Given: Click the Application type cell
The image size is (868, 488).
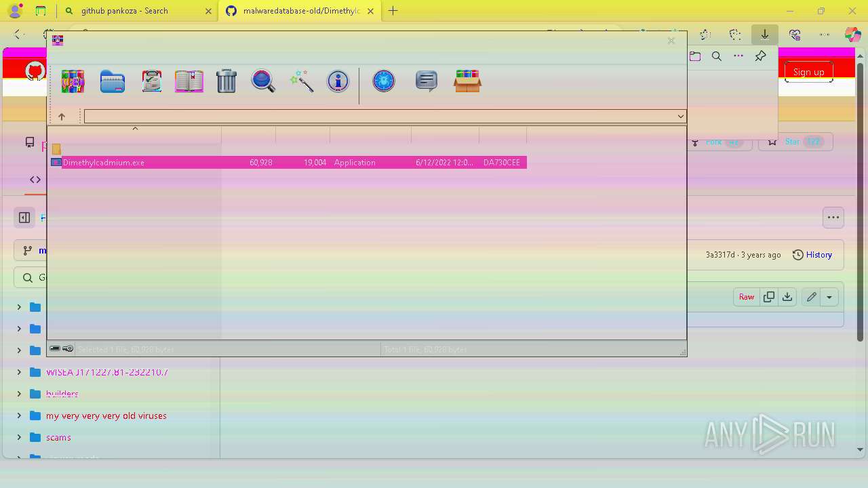Looking at the screenshot, I should [x=355, y=163].
